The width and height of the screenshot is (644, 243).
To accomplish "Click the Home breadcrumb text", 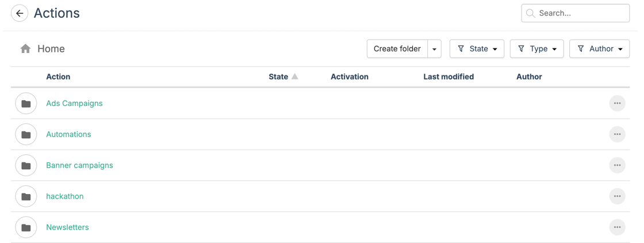I will (51, 49).
